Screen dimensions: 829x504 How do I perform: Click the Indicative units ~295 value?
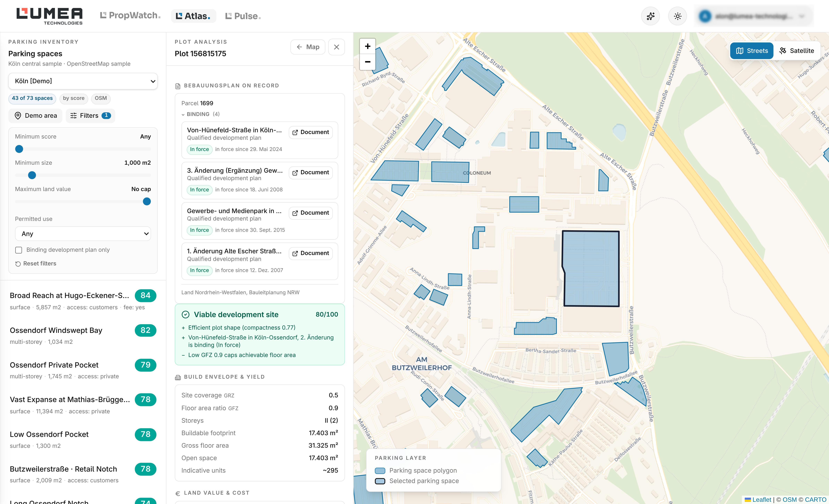330,471
